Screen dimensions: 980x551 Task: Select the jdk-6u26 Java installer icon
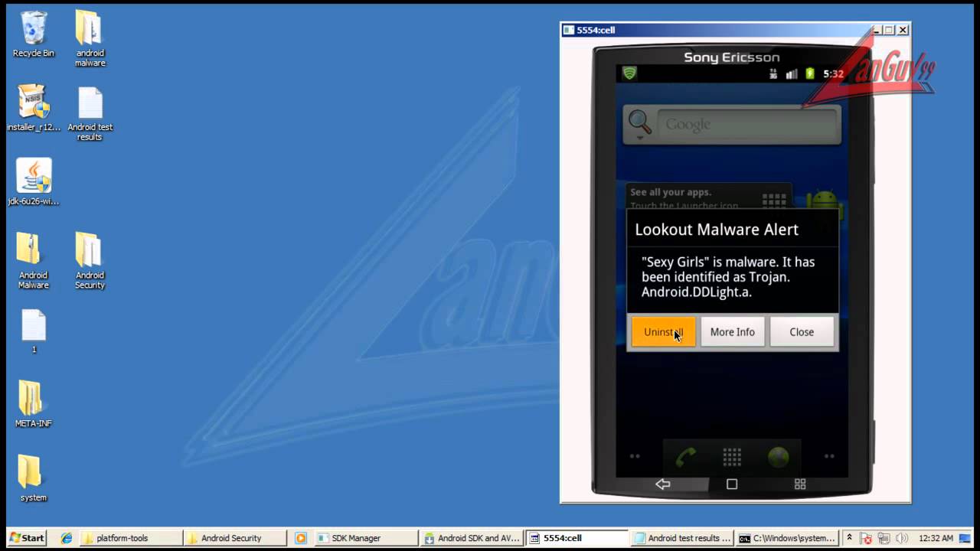coord(34,182)
